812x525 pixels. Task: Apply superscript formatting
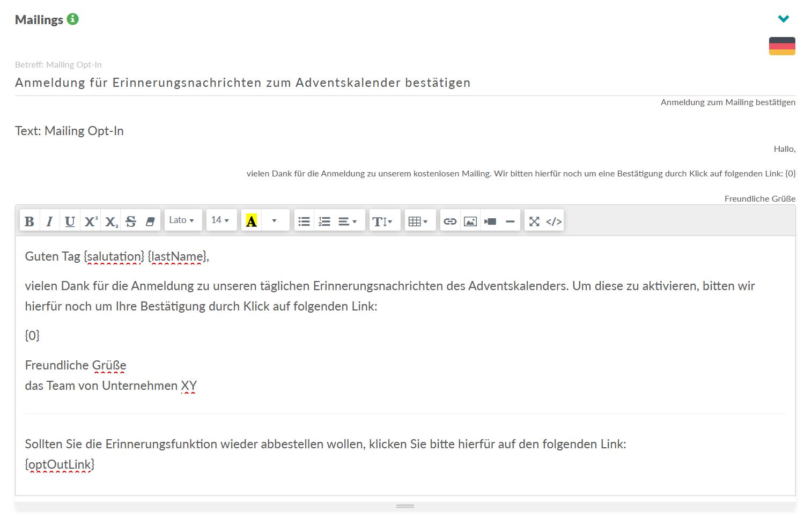click(91, 221)
